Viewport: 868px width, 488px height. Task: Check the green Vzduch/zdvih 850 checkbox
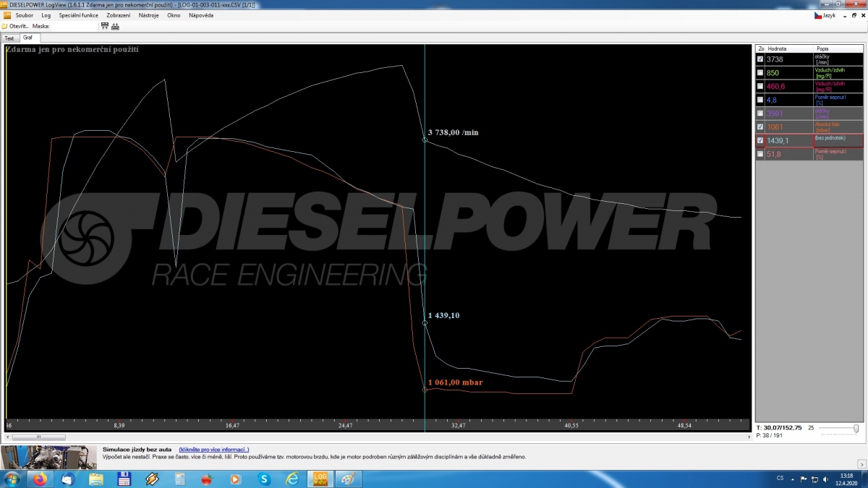pyautogui.click(x=759, y=73)
